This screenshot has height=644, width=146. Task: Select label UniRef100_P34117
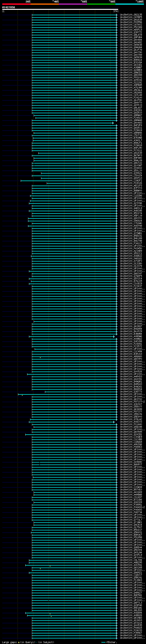coord(131,243)
